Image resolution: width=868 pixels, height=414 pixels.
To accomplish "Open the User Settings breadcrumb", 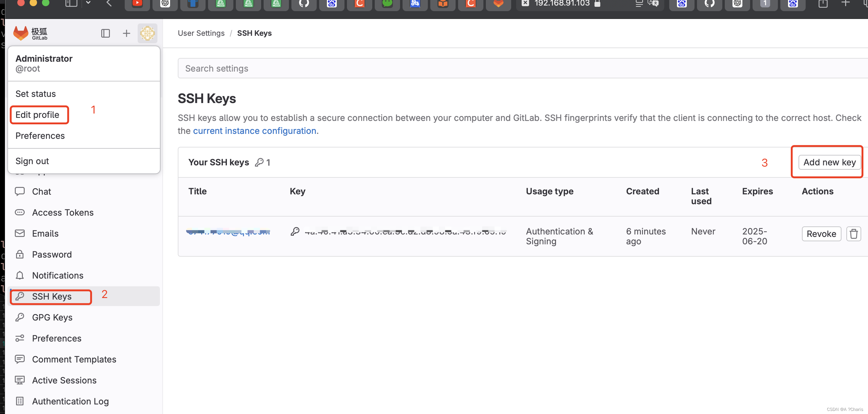I will [x=201, y=33].
